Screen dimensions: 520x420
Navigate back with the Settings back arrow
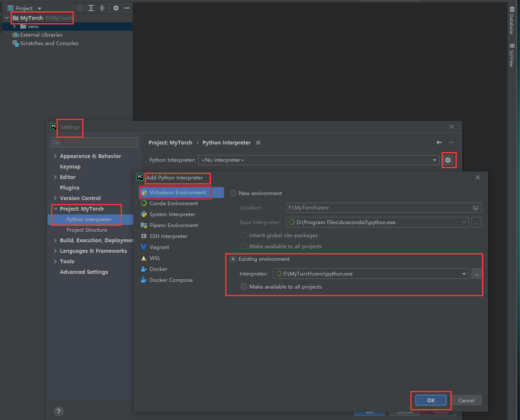pos(439,142)
